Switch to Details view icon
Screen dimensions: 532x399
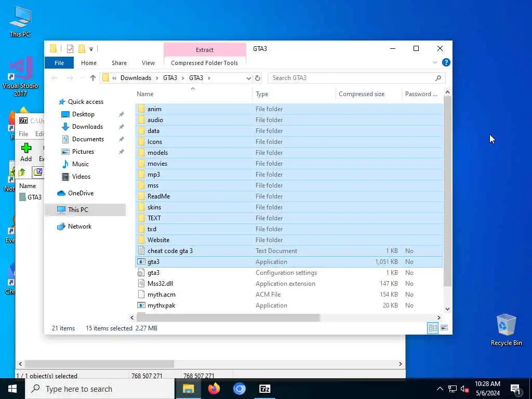tap(433, 328)
